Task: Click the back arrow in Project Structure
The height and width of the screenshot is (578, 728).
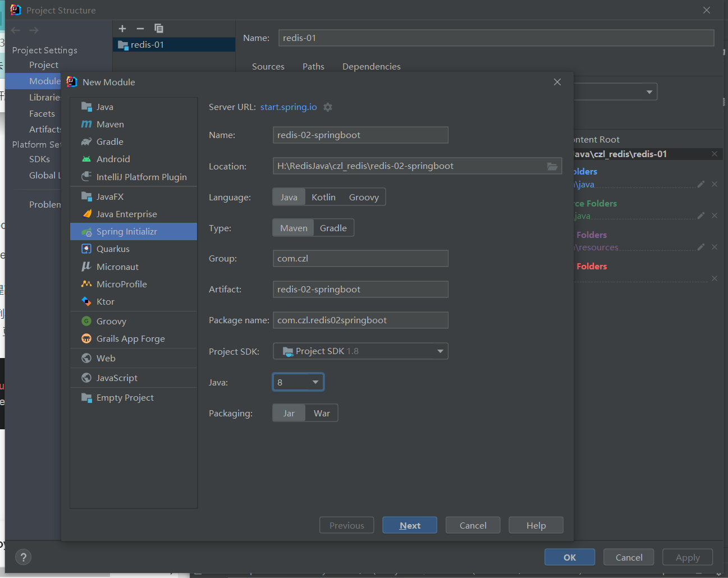Action: tap(16, 30)
